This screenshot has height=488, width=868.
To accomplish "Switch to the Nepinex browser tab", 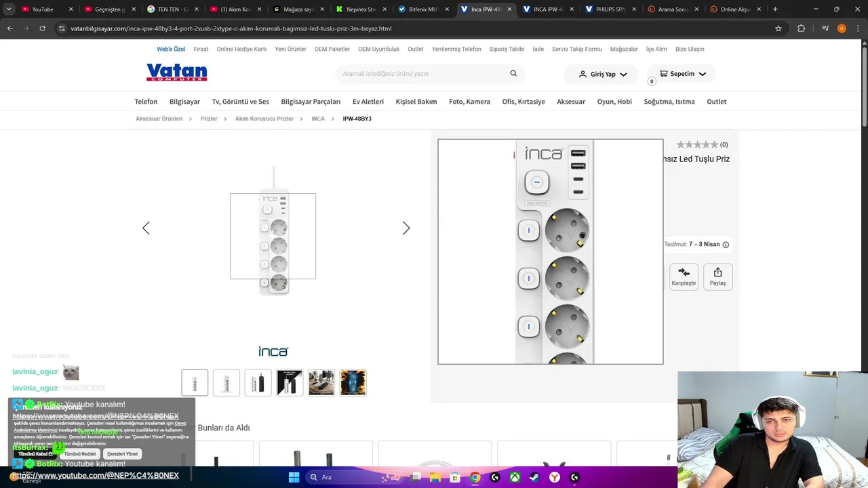I will coord(361,9).
